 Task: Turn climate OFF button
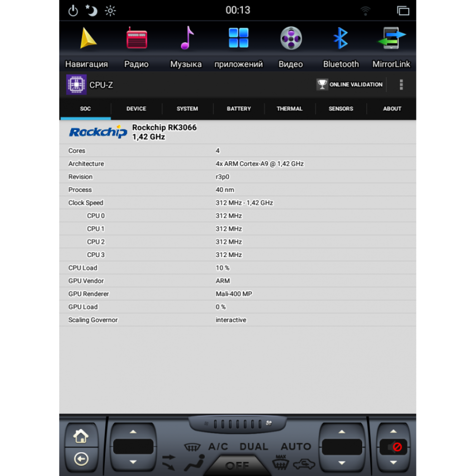(x=237, y=466)
